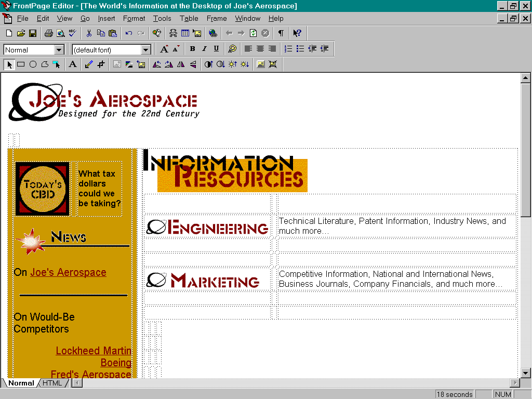Select the Rectangle hotspot tool
The height and width of the screenshot is (399, 532).
[21, 64]
